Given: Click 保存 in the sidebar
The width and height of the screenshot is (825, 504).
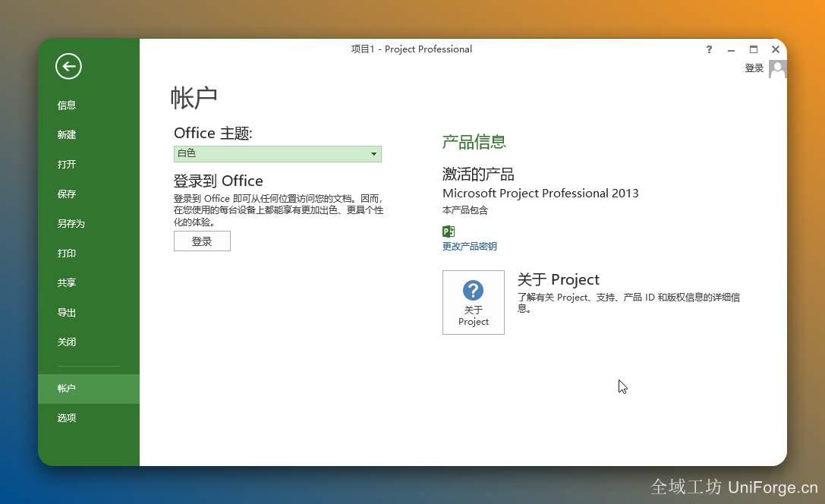Looking at the screenshot, I should 67,194.
